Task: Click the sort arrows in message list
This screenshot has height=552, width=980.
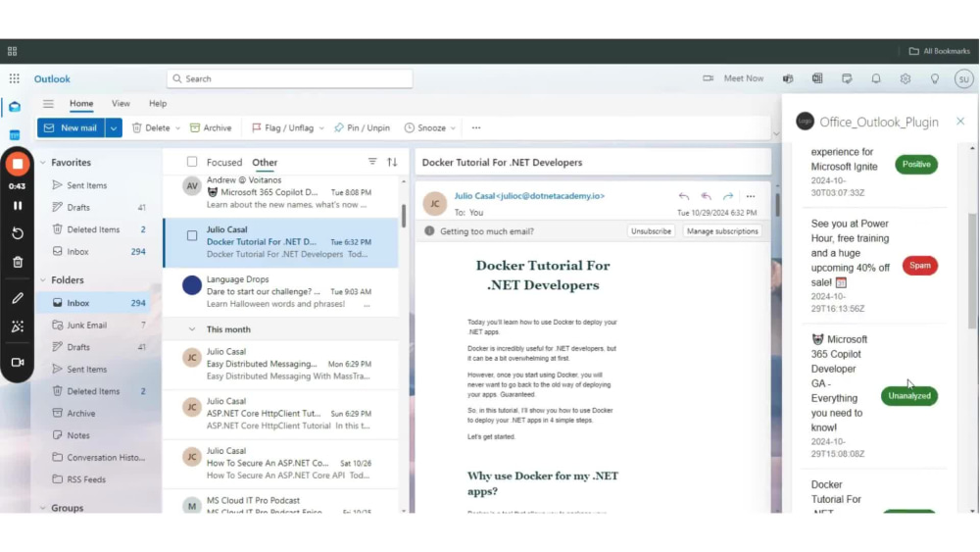Action: (x=392, y=162)
